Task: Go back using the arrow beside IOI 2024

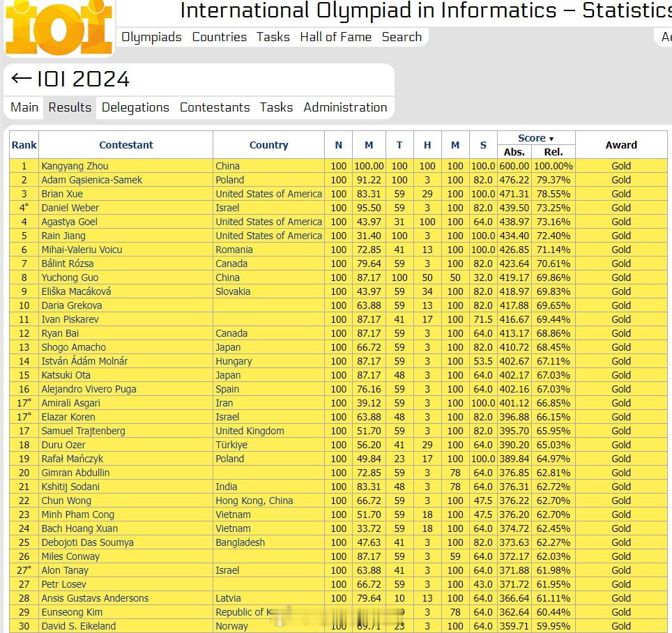Action: 21,79
